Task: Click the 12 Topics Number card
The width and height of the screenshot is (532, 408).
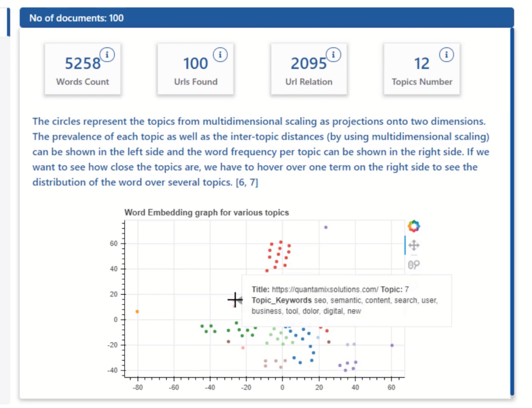Action: click(x=422, y=69)
